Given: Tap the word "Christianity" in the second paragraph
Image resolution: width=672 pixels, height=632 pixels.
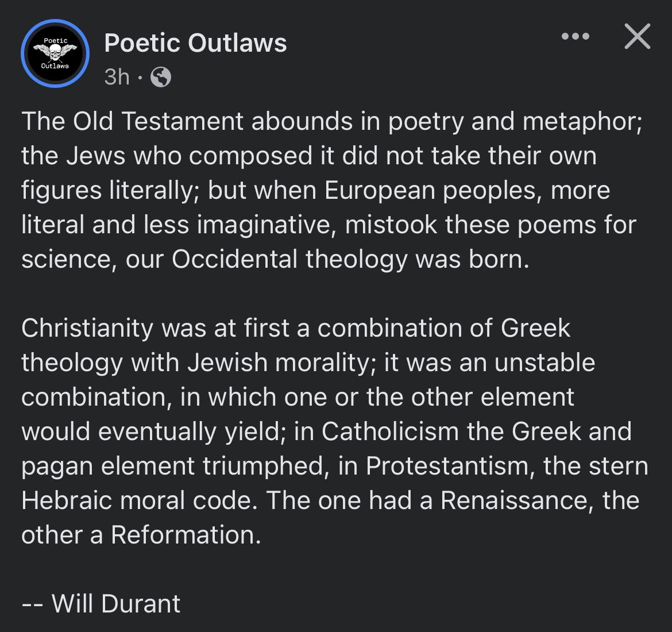Looking at the screenshot, I should (87, 329).
